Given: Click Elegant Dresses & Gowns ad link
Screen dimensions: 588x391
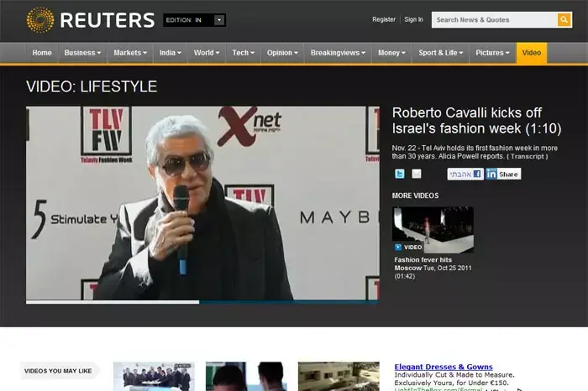Looking at the screenshot, I should tap(444, 367).
